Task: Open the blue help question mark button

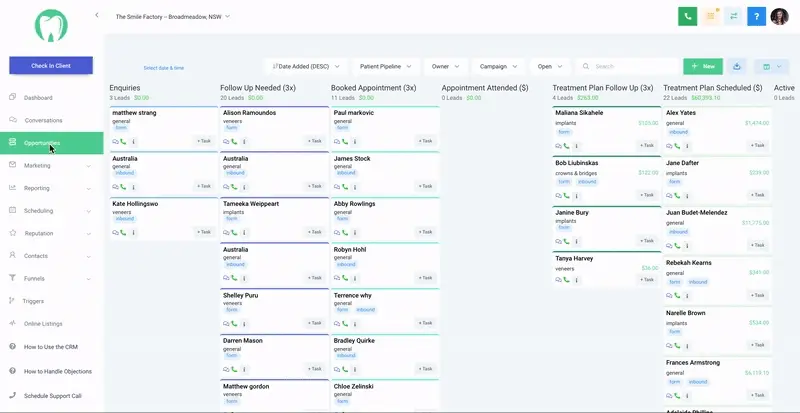Action: point(757,16)
